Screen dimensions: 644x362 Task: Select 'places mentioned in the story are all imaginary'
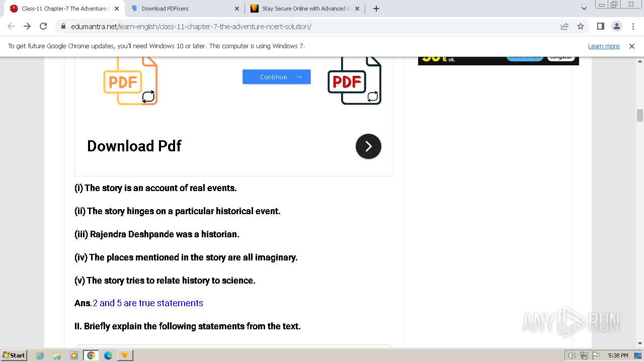(x=186, y=257)
